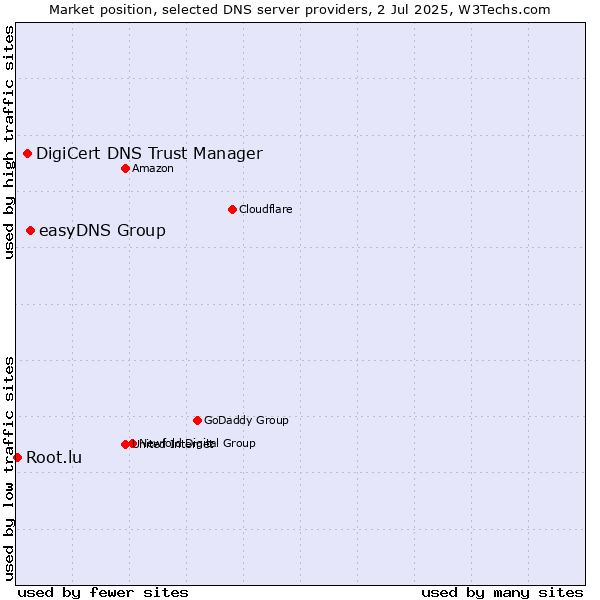Click the chart title mentioning W3Techs.com
Screen dimensions: 600x600
[x=300, y=10]
